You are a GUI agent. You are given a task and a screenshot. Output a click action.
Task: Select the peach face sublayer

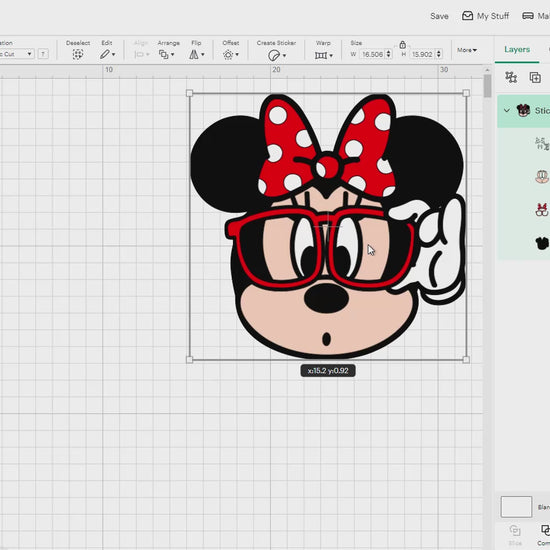pos(542,176)
